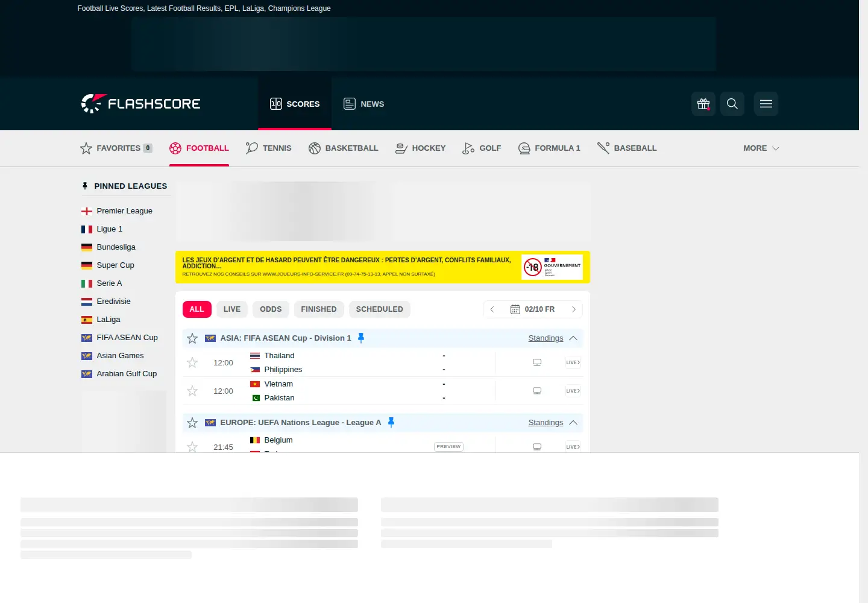Viewport: 868px width, 603px height.
Task: Favorite UEFA Nations League star
Action: tap(192, 423)
